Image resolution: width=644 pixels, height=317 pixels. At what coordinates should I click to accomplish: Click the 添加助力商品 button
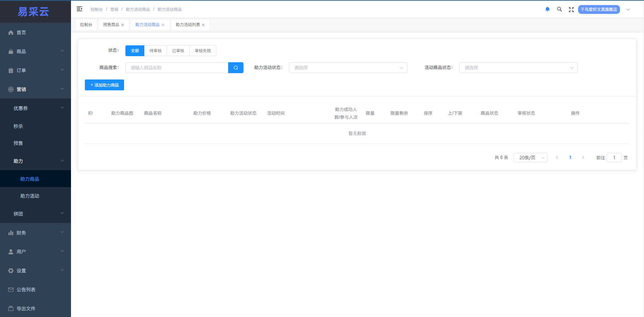pyautogui.click(x=104, y=85)
